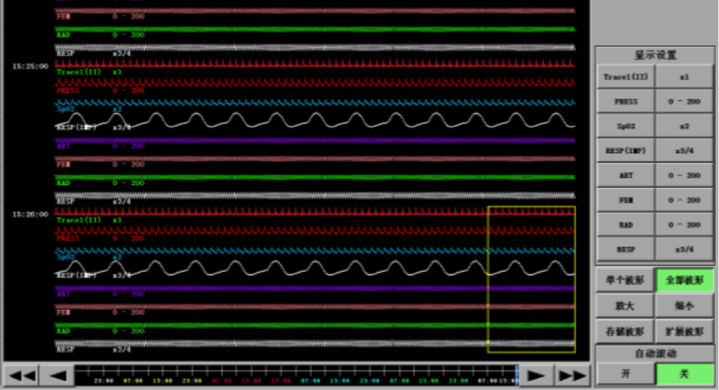The image size is (719, 390).
Task: Step back with single left arrow
Action: (x=58, y=376)
